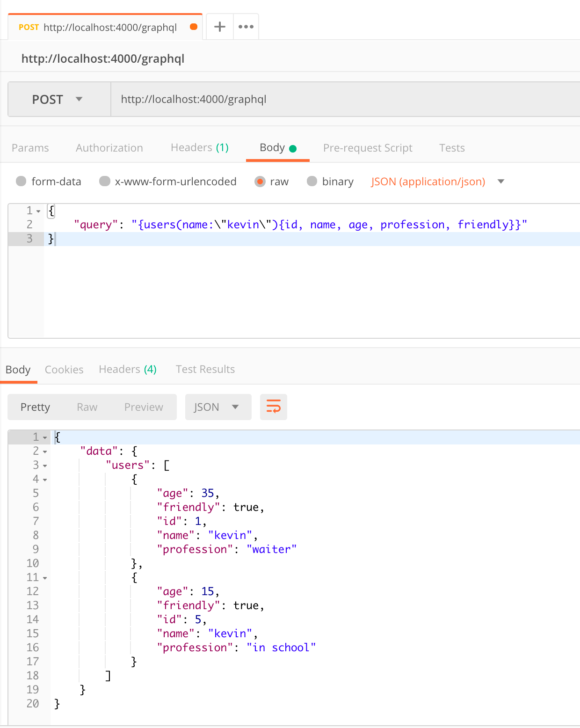Switch the response to Preview mode

coord(143,407)
